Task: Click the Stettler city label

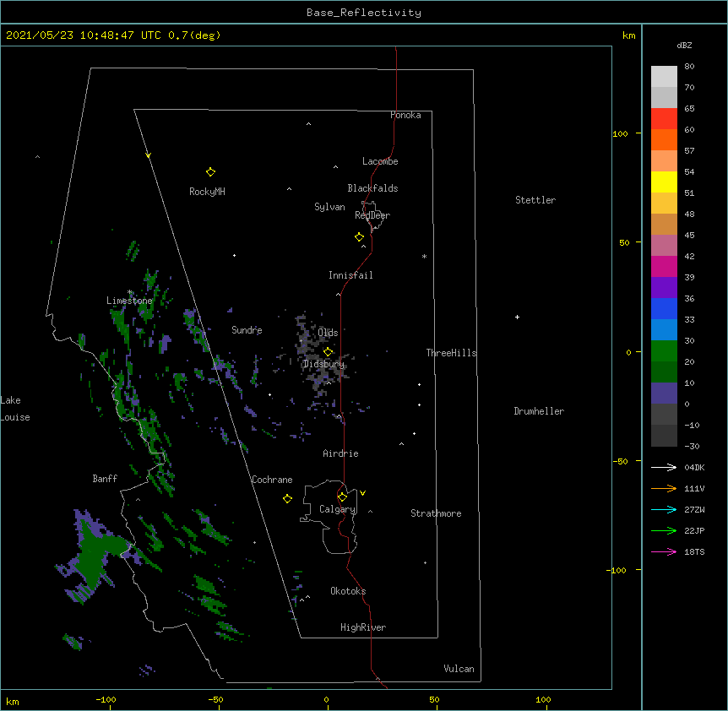Action: coord(535,200)
